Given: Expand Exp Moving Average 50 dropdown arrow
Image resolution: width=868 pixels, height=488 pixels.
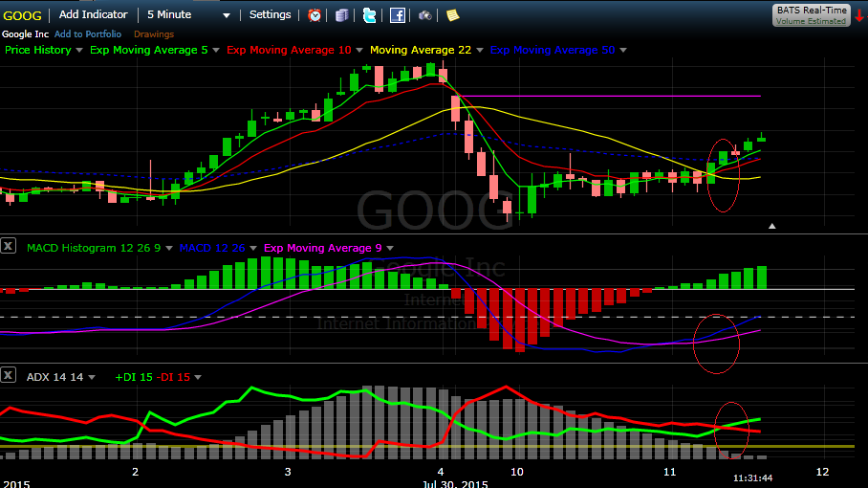Looking at the screenshot, I should (622, 51).
